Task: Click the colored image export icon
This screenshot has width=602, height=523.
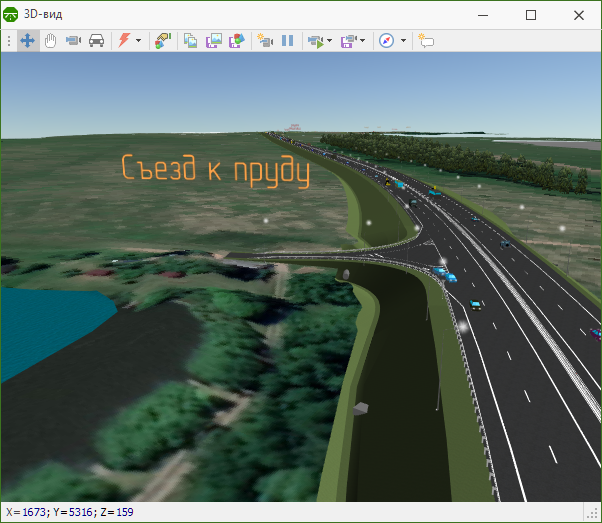Action: [x=237, y=41]
